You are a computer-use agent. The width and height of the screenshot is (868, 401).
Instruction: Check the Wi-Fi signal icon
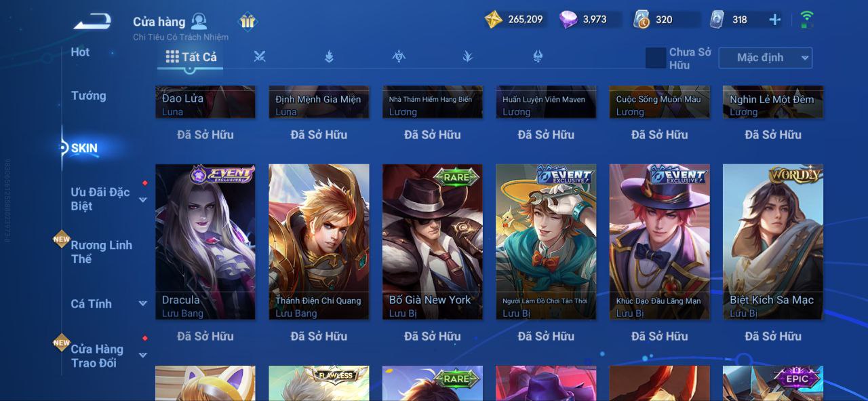(806, 19)
